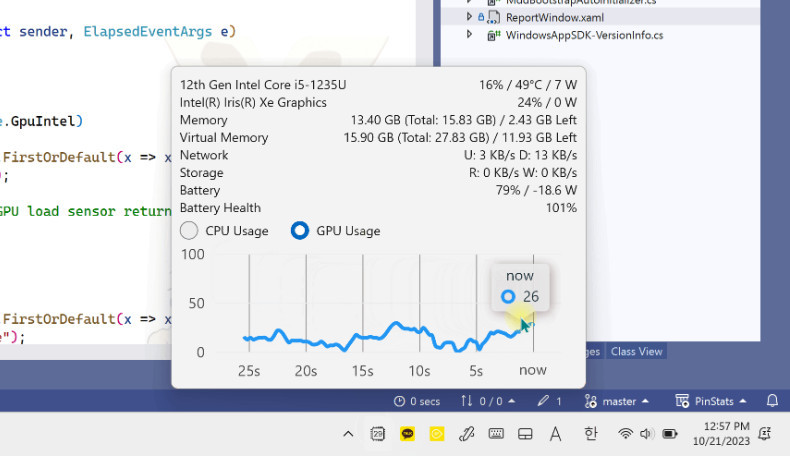Select the GPU Usage radio button
Viewport: 790px width, 456px height.
[300, 231]
